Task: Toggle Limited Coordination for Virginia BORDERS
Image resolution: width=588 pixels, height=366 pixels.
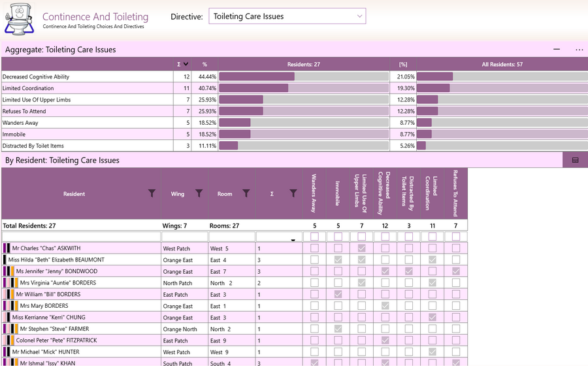Action: [433, 282]
